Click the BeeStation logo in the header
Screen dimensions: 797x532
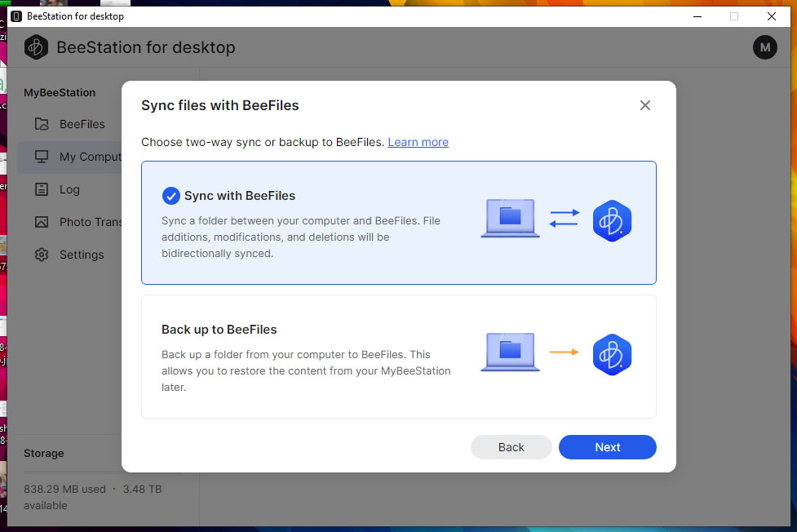[x=36, y=47]
